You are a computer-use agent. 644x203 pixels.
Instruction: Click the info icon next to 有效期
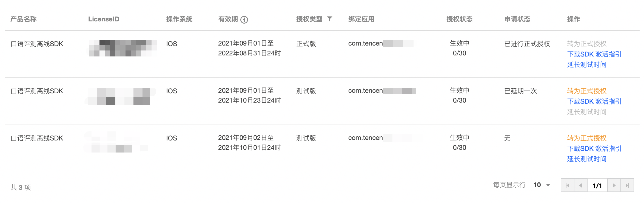pos(244,19)
